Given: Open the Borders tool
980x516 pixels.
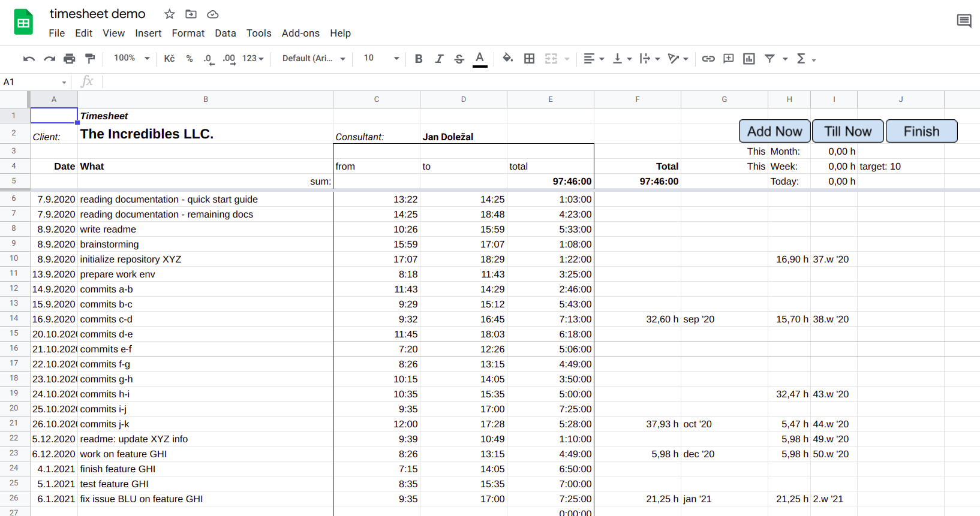Looking at the screenshot, I should click(x=530, y=59).
